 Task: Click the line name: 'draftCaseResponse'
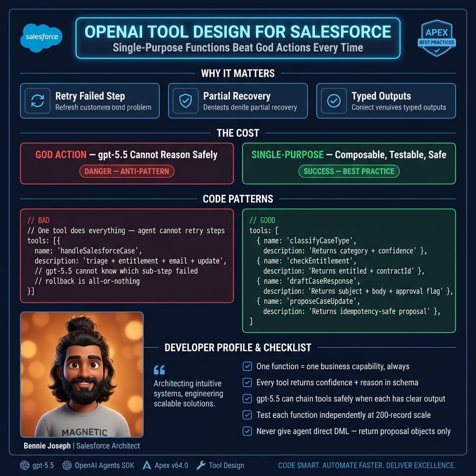point(308,281)
